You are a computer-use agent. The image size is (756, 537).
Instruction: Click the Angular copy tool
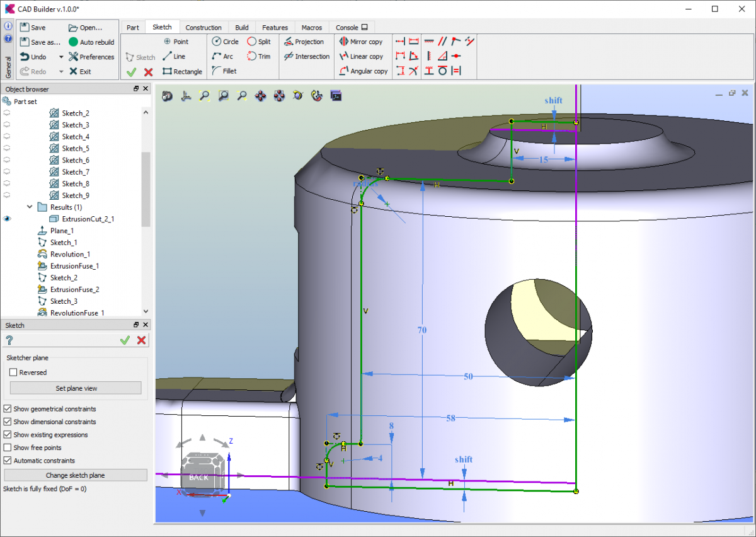click(x=364, y=71)
